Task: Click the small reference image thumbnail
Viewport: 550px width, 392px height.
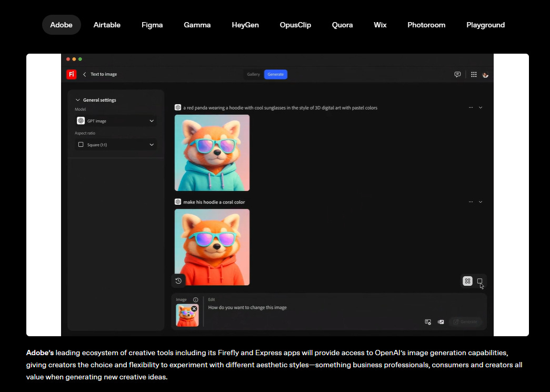Action: point(187,315)
